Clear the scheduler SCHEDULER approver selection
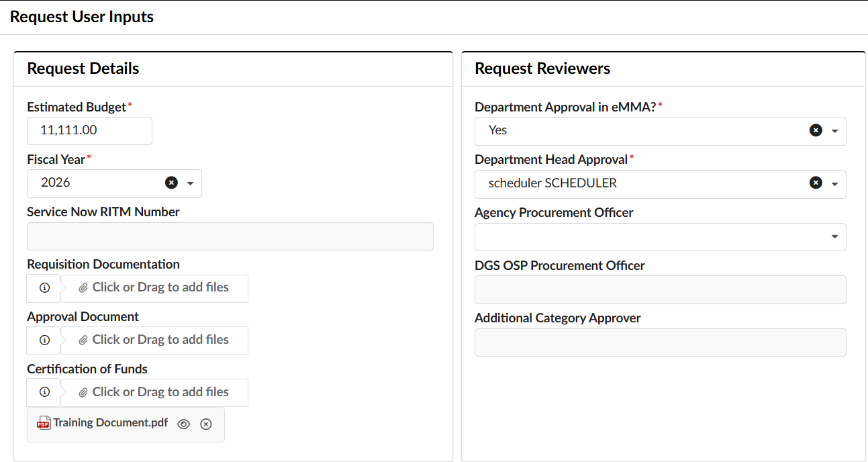Image resolution: width=868 pixels, height=462 pixels. [x=816, y=183]
